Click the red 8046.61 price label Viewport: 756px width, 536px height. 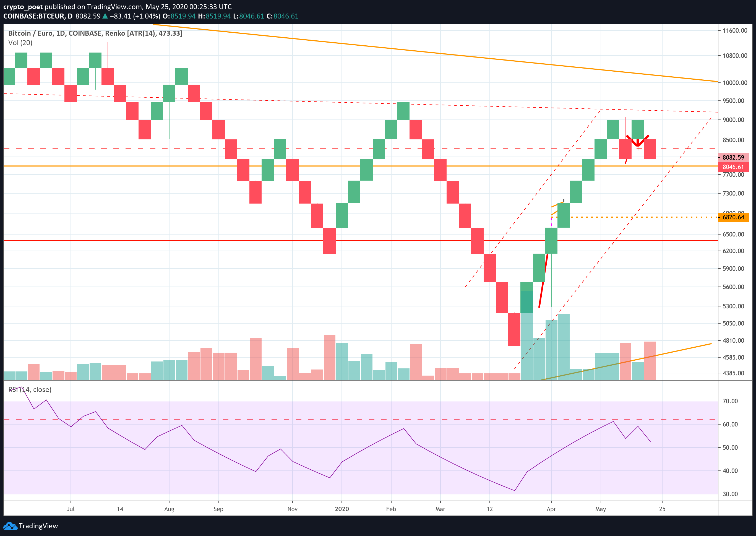(733, 167)
